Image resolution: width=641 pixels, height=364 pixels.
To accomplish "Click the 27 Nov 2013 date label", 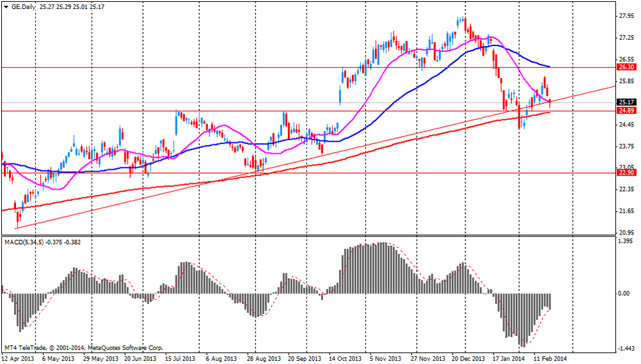I will click(428, 359).
